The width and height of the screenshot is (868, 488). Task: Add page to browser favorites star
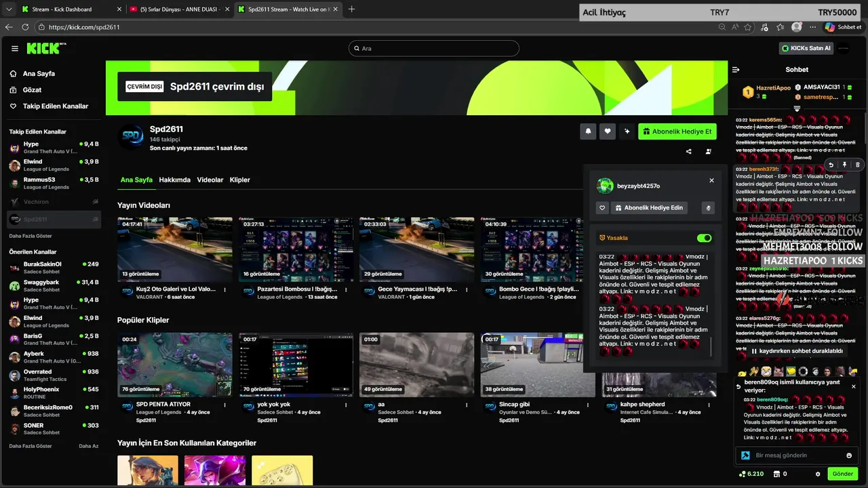748,27
